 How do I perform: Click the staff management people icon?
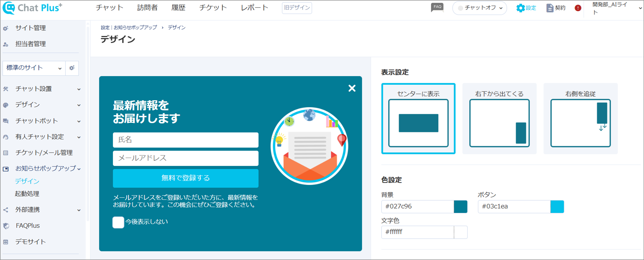(x=6, y=44)
